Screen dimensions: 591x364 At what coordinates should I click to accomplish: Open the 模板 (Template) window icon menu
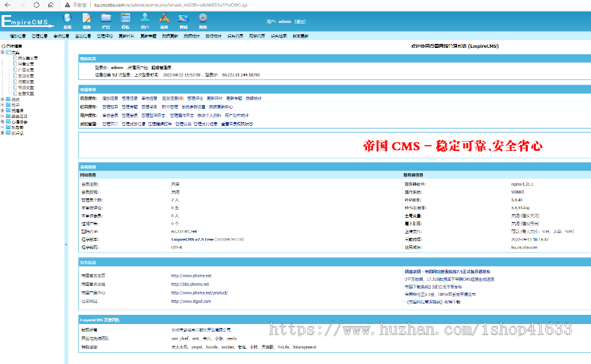coord(125,21)
